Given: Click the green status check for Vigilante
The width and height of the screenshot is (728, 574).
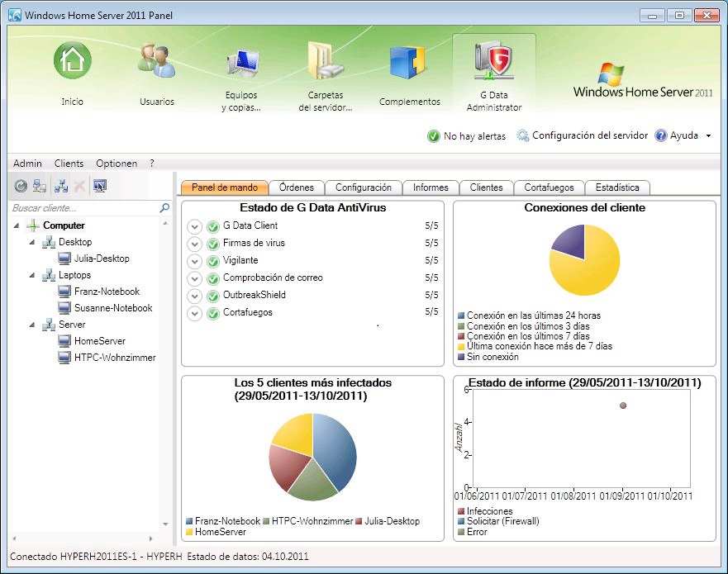Looking at the screenshot, I should 212,261.
